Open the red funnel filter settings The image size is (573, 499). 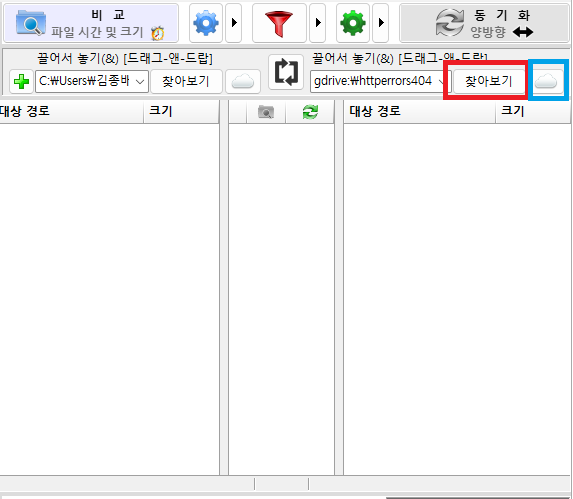click(x=279, y=23)
